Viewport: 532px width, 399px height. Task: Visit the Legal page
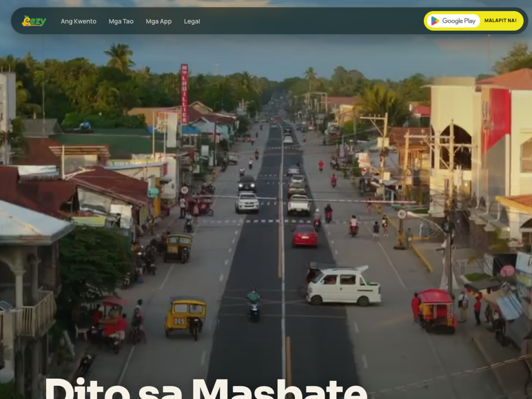(192, 21)
